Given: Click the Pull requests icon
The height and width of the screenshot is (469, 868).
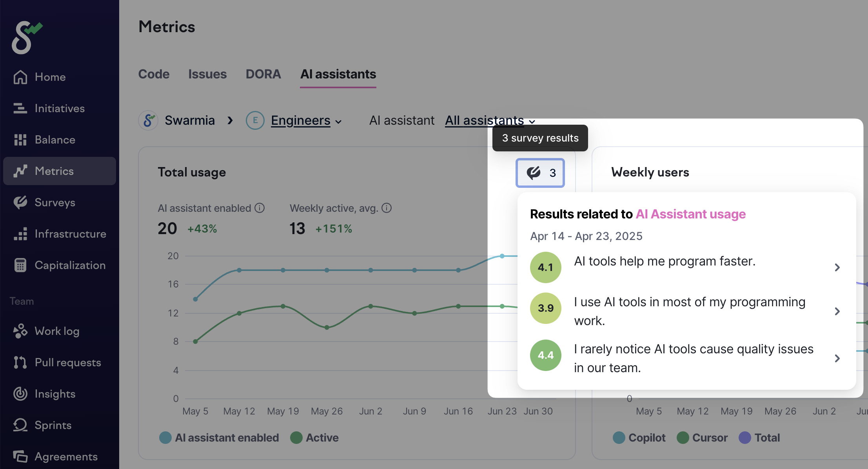Looking at the screenshot, I should point(20,362).
